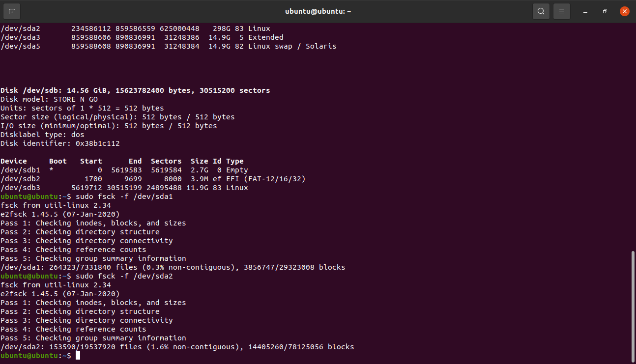Screen dimensions: 636x364
Task: Click the 'Device' column header
Action: click(14, 161)
